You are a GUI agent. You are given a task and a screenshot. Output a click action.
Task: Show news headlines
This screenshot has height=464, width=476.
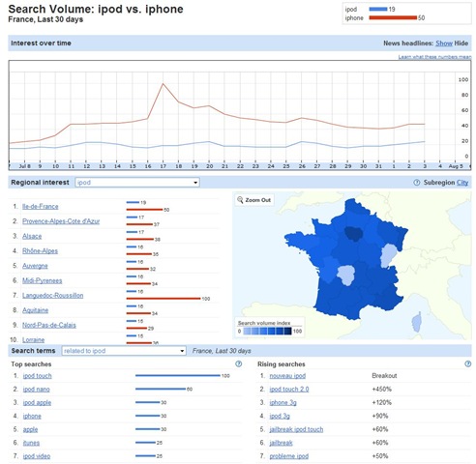tap(444, 43)
